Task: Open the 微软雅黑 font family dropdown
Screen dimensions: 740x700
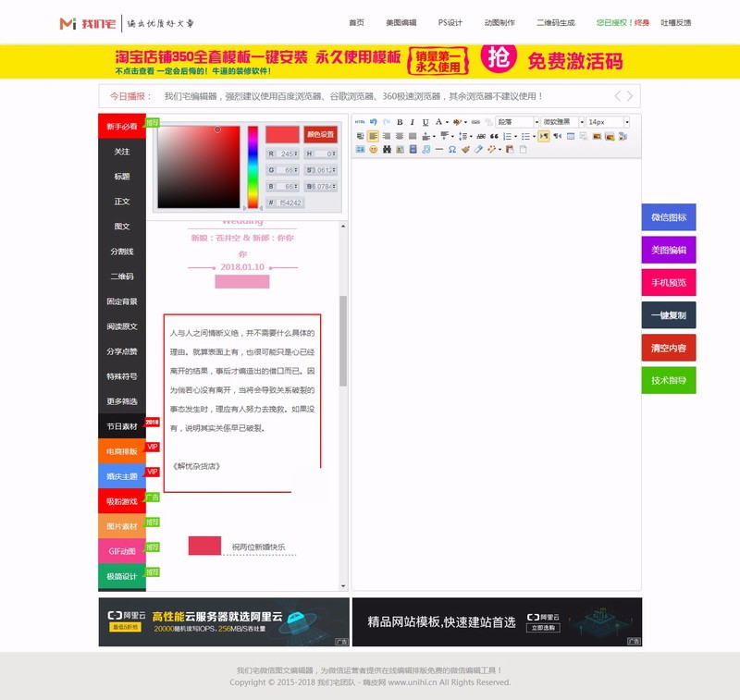Action: pyautogui.click(x=561, y=121)
